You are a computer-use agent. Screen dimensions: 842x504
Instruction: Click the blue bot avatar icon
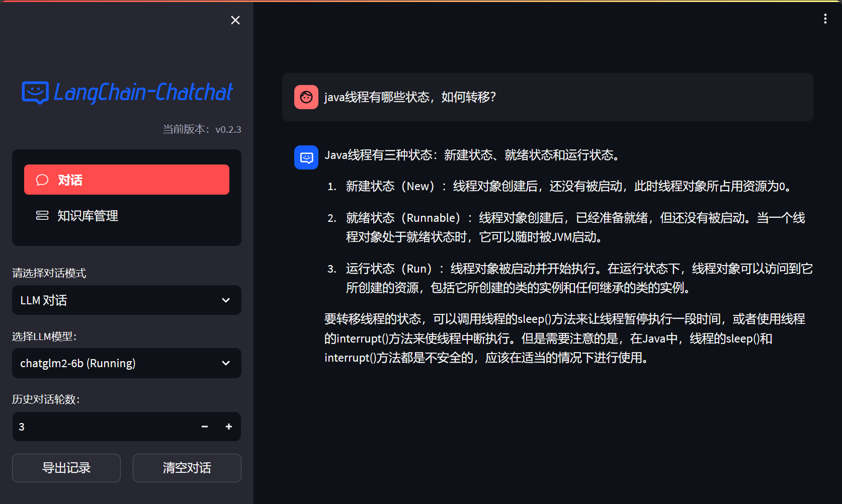tap(306, 157)
